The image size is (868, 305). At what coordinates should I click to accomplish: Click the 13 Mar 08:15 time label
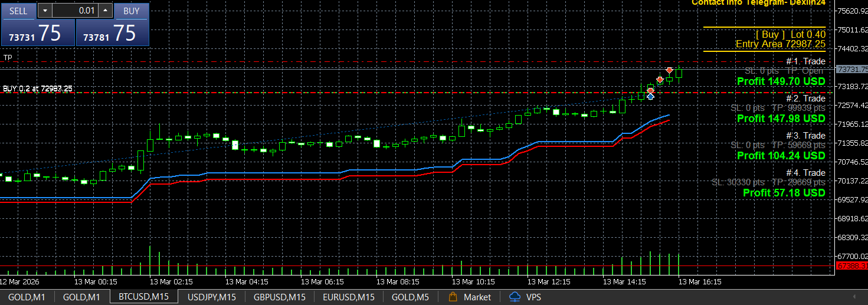398,282
